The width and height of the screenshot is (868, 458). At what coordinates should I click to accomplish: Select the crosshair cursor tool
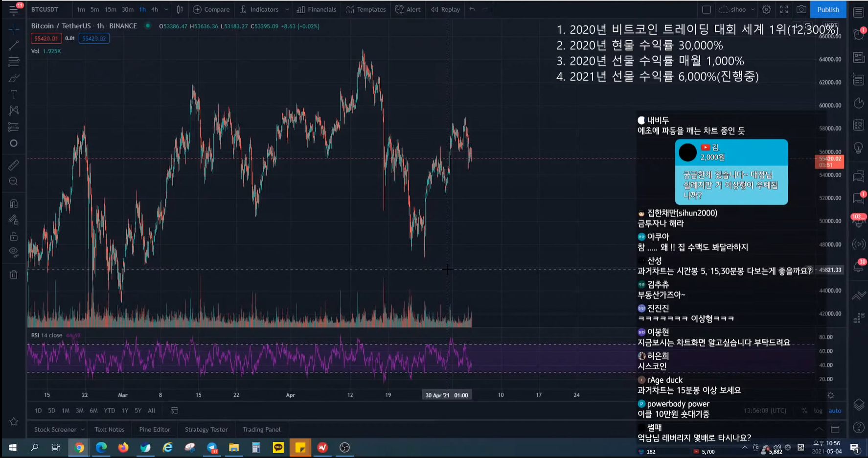14,29
